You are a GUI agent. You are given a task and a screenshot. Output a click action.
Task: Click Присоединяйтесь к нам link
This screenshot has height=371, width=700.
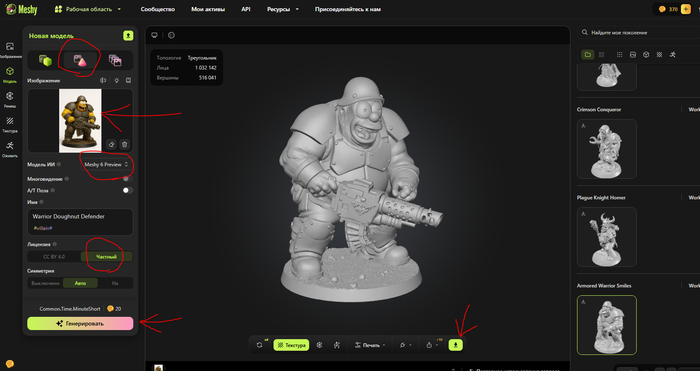(348, 9)
